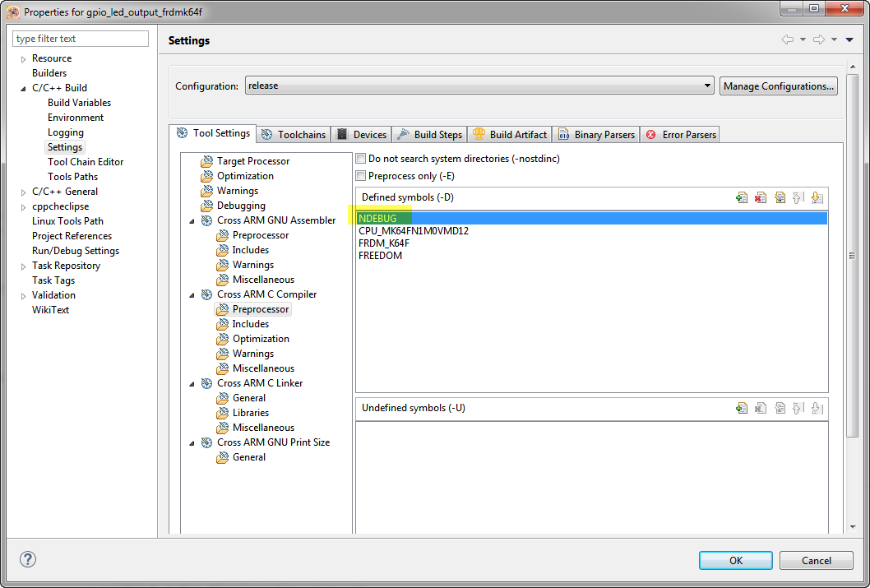Switch to the Toolchains tab
This screenshot has width=870, height=588.
coord(293,133)
